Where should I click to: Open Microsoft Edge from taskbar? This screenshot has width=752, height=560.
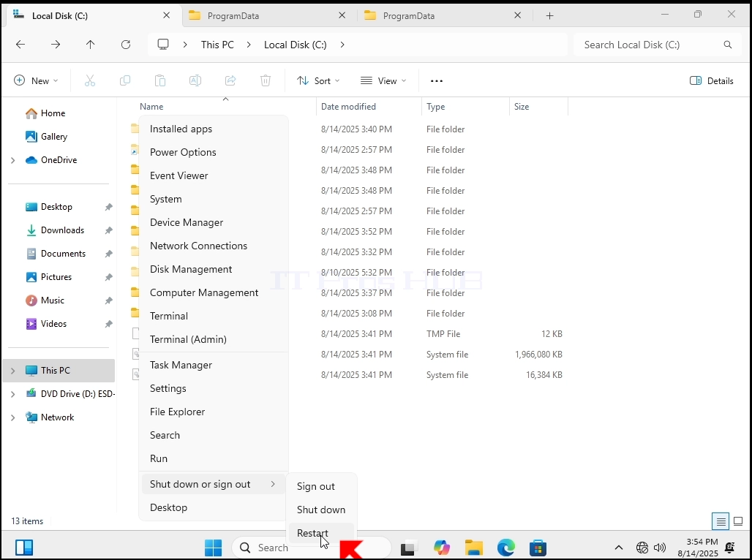coord(505,548)
